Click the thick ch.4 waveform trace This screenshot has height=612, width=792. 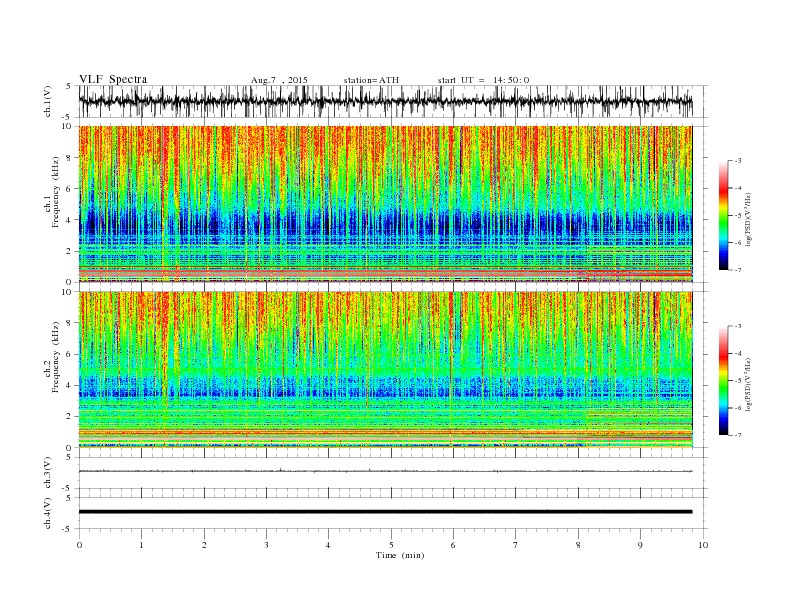point(385,512)
